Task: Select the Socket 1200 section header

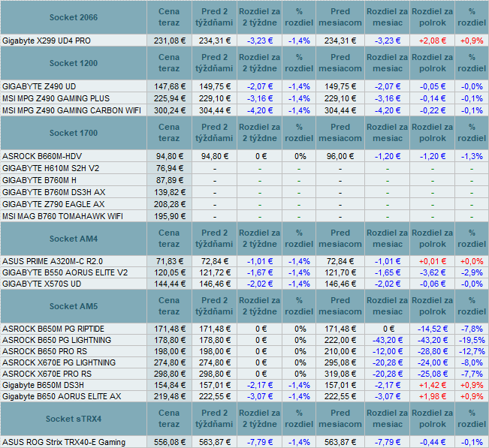Action: click(74, 63)
